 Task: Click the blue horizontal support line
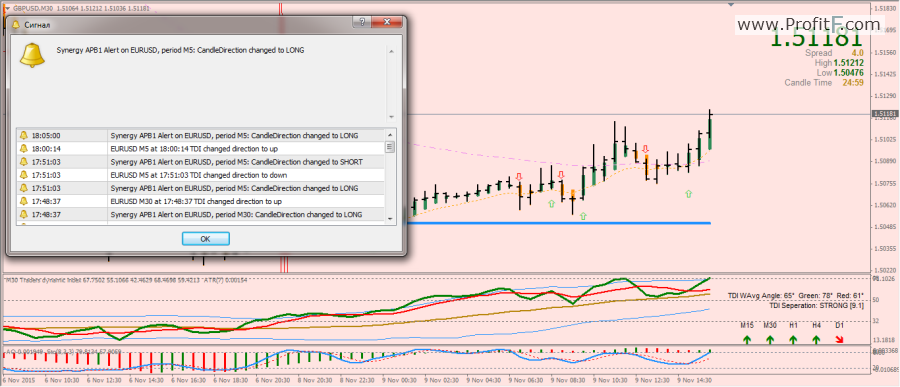(561, 223)
